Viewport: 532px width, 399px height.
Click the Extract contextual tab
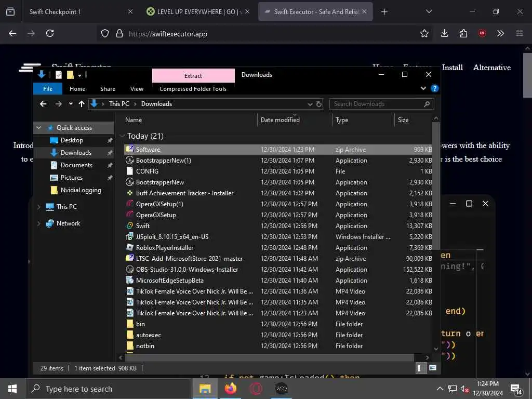(x=193, y=76)
